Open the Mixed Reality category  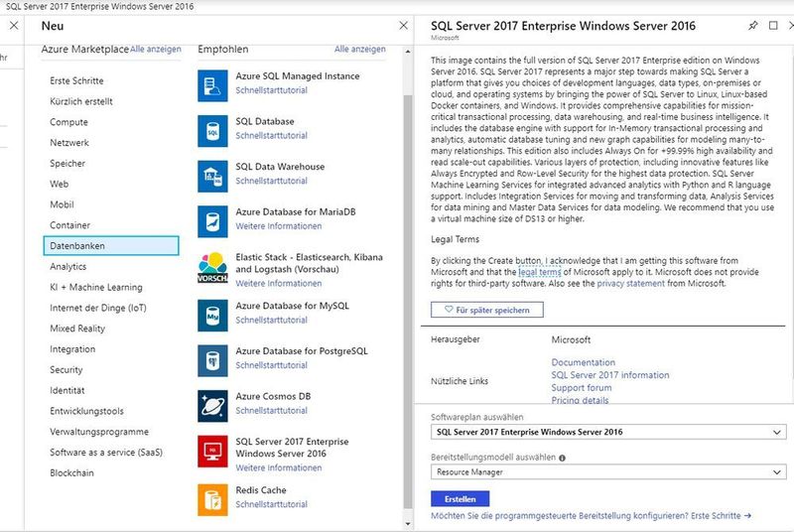point(77,329)
